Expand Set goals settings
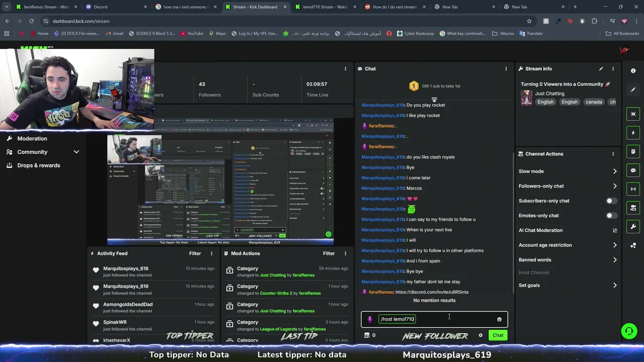This screenshot has width=644, height=362. (x=615, y=286)
